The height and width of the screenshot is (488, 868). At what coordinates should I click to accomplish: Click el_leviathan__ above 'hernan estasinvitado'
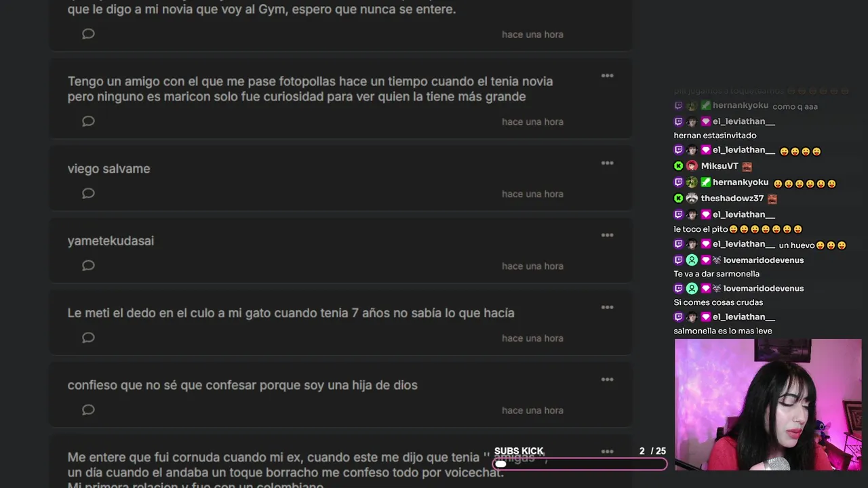click(744, 122)
